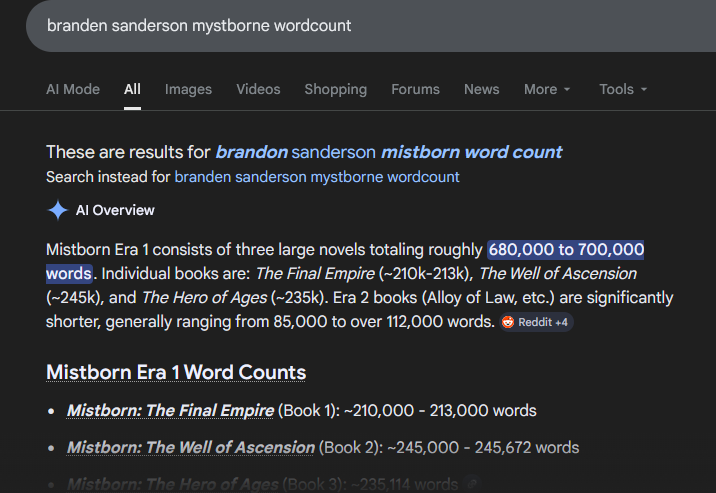This screenshot has height=493, width=716.
Task: Switch to the News tab
Action: [x=482, y=89]
